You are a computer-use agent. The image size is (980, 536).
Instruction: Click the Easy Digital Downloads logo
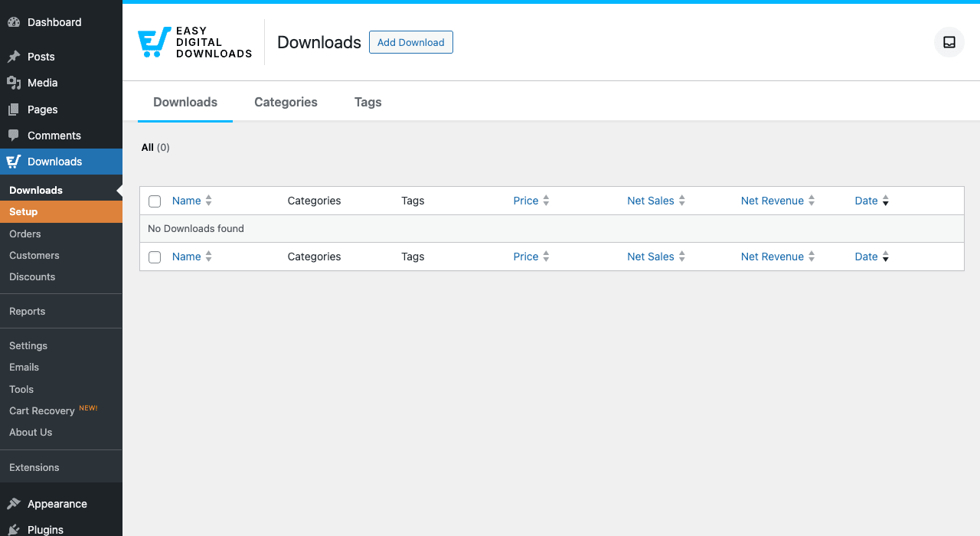tap(194, 42)
